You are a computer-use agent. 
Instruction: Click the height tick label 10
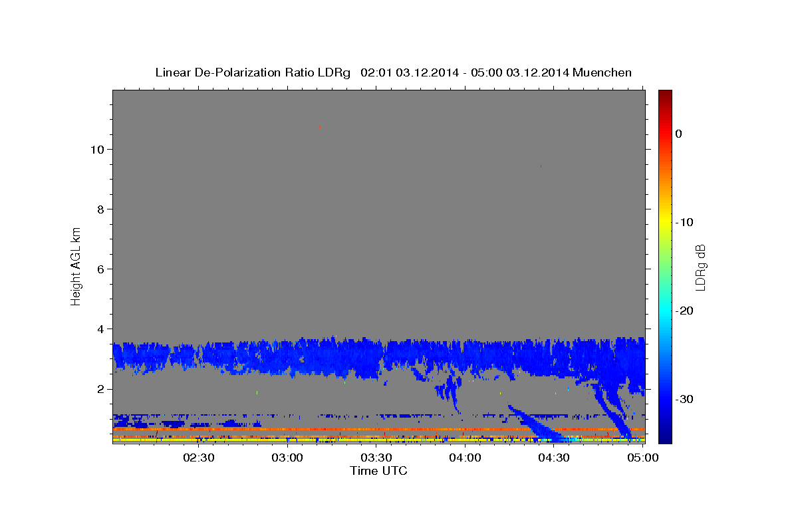pos(96,150)
